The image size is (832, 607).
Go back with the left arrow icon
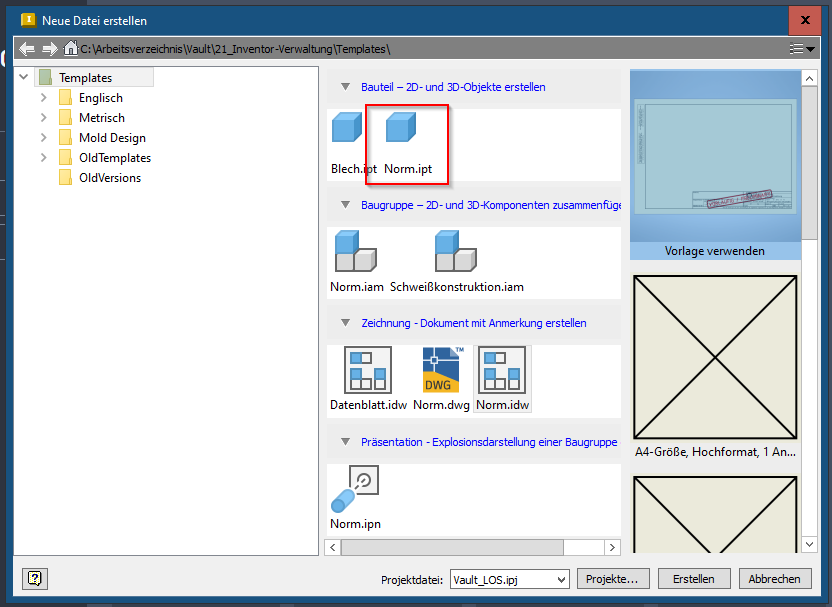pyautogui.click(x=27, y=49)
